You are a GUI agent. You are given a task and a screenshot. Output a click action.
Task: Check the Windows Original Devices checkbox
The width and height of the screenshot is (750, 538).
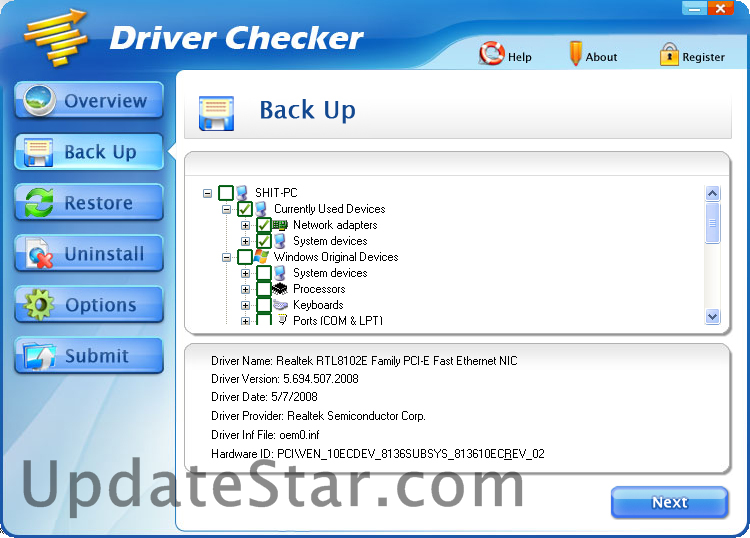pyautogui.click(x=245, y=257)
